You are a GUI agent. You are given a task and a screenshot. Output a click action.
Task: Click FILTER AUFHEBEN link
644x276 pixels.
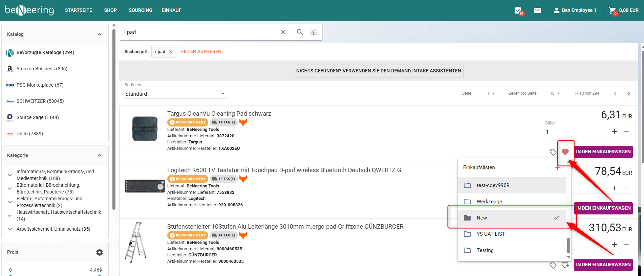[201, 52]
